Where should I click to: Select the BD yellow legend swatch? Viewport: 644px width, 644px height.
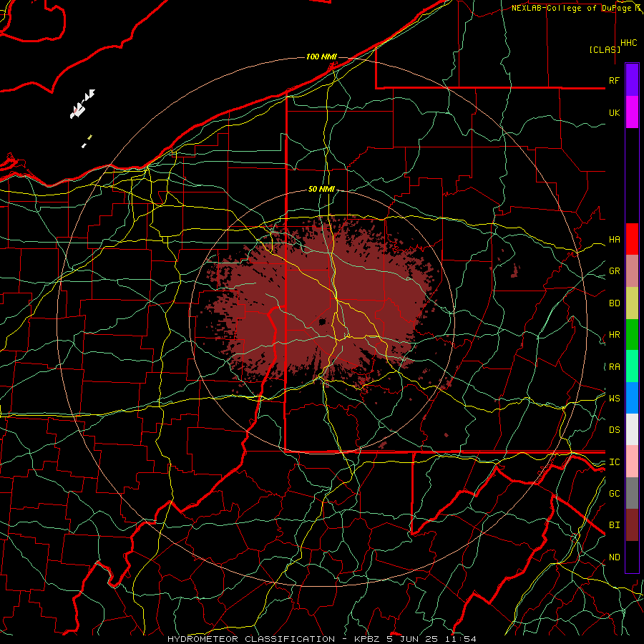coord(632,303)
